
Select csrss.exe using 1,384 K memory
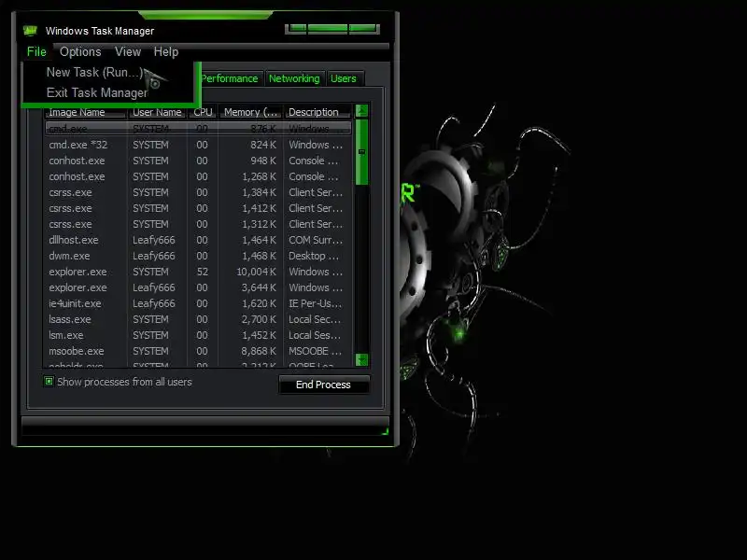[x=199, y=192]
